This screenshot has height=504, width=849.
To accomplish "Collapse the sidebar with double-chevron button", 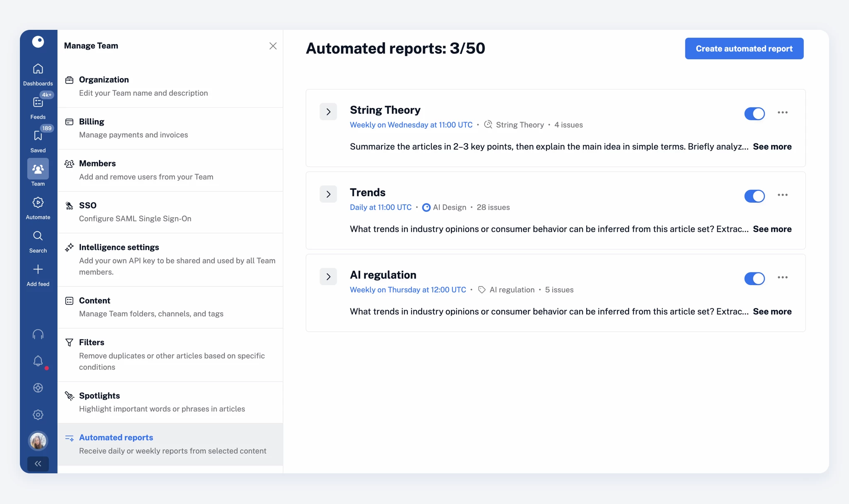I will pos(38,464).
